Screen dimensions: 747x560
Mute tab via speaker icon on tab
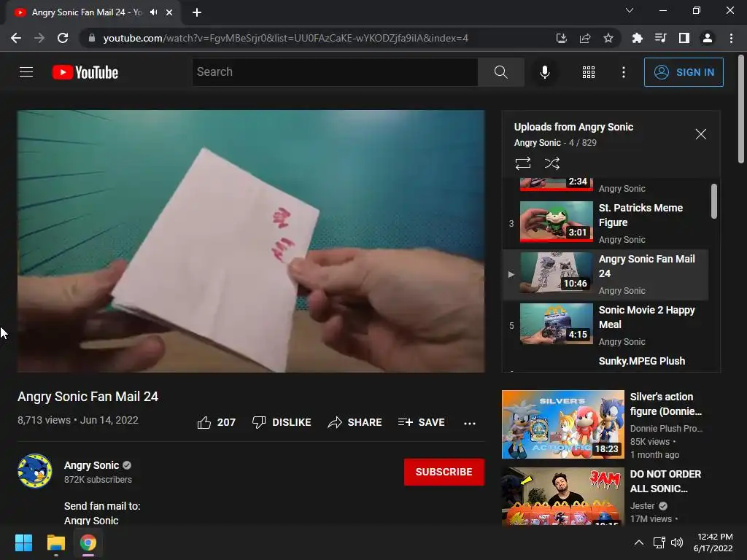coord(153,12)
